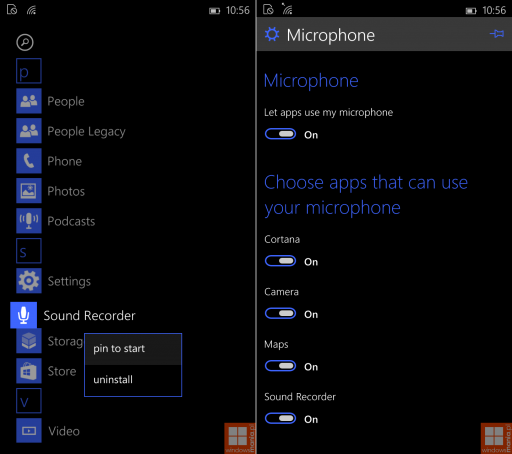Open the letter V jump list tile

coord(29,401)
